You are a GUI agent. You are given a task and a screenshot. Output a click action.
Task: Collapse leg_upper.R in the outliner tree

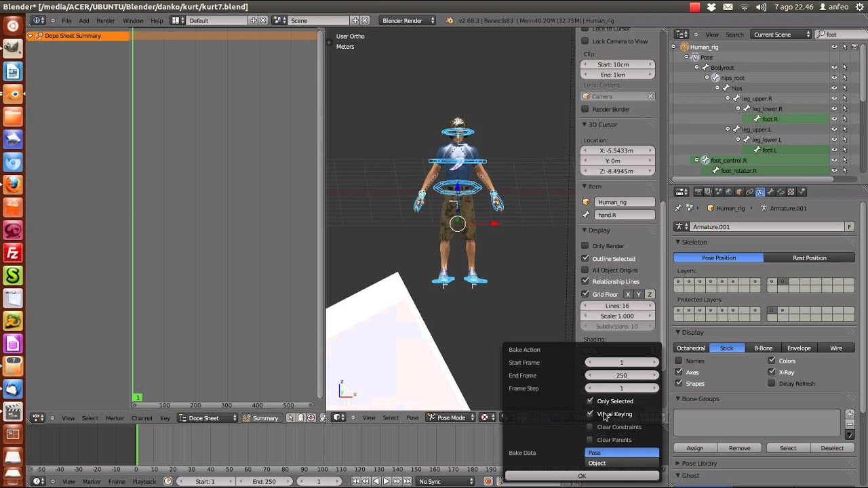(x=728, y=98)
